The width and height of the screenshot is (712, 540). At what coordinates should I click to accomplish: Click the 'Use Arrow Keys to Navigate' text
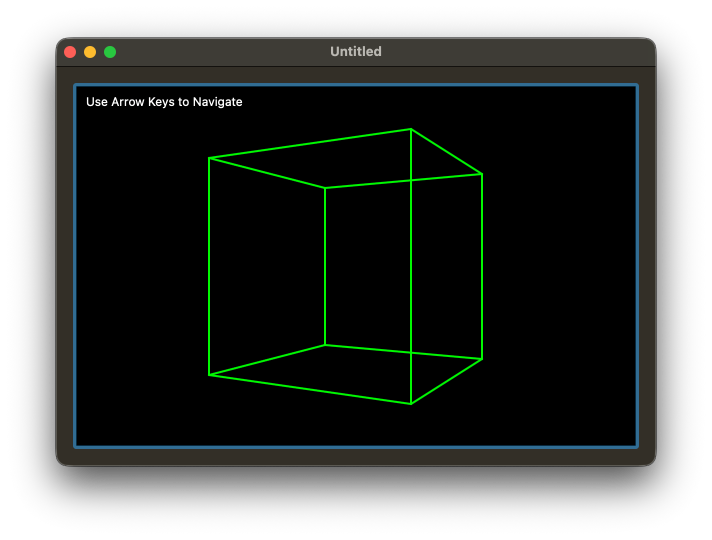click(x=164, y=102)
